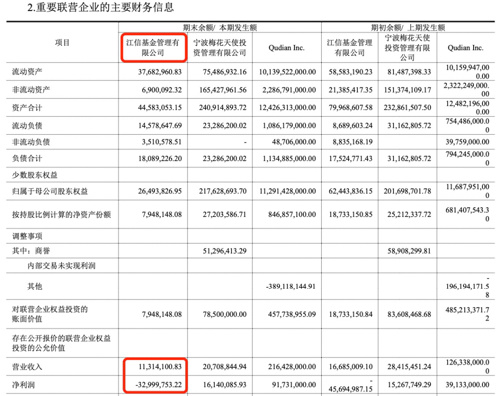Select the section title 重要联营企业的主要财务信息

point(105,7)
